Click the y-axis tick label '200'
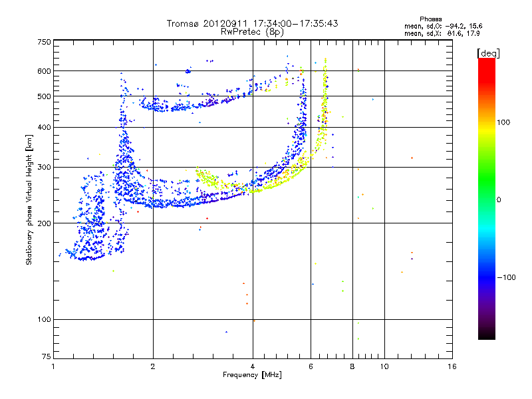This screenshot has width=532, height=399. pos(44,223)
